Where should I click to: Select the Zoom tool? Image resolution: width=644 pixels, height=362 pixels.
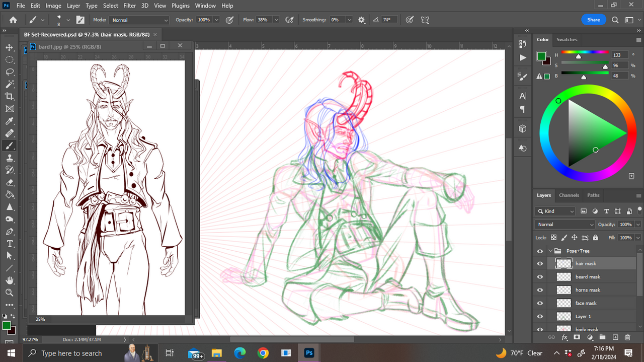point(10,293)
